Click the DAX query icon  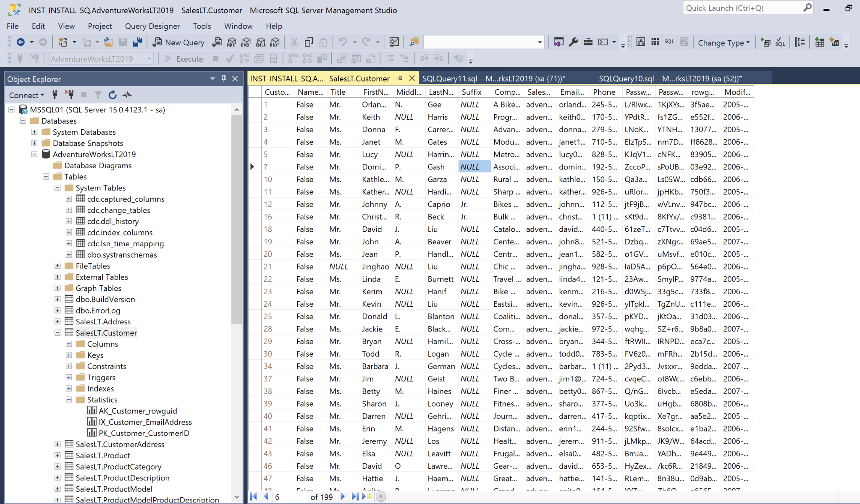[x=275, y=42]
